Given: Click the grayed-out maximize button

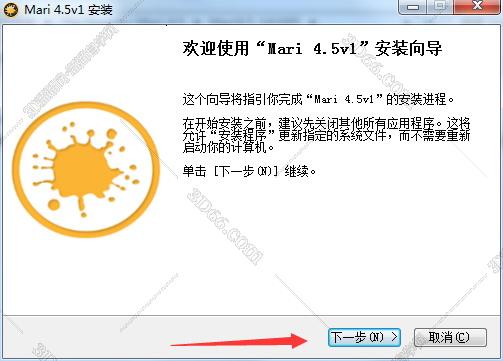Looking at the screenshot, I should coord(440,7).
